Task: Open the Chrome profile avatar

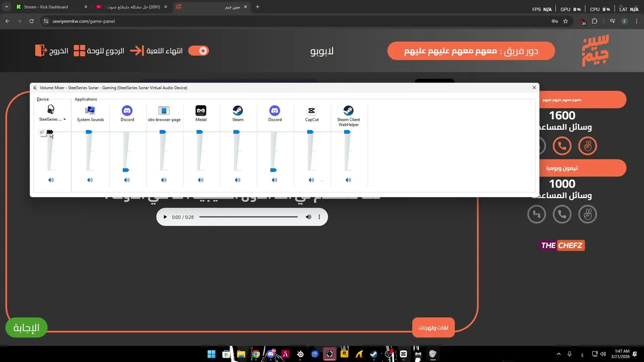Action: coord(624,21)
